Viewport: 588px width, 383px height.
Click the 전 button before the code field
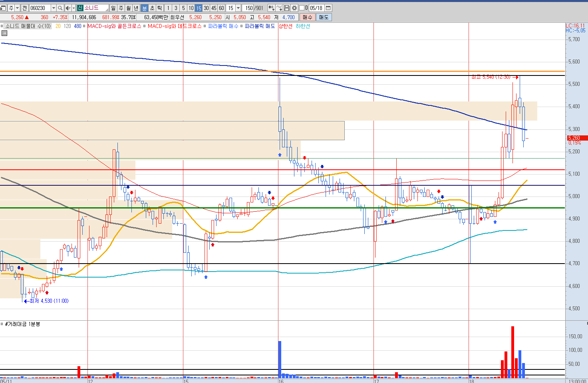click(25, 8)
